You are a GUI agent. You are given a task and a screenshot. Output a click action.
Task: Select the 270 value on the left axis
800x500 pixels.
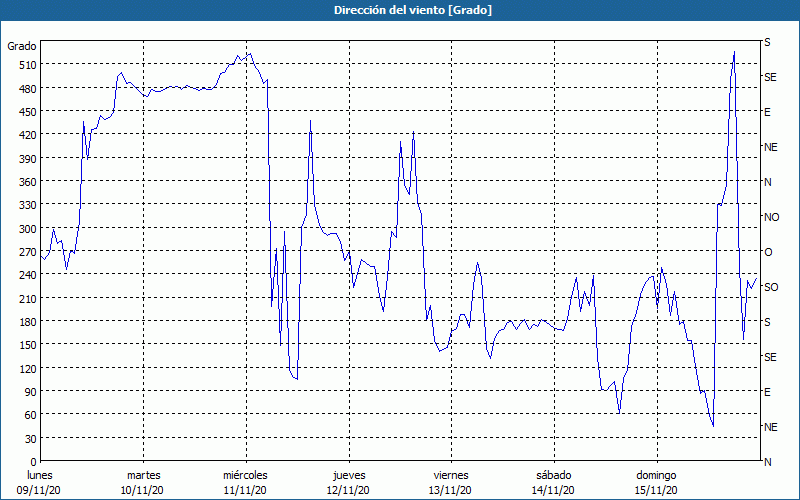(x=27, y=252)
